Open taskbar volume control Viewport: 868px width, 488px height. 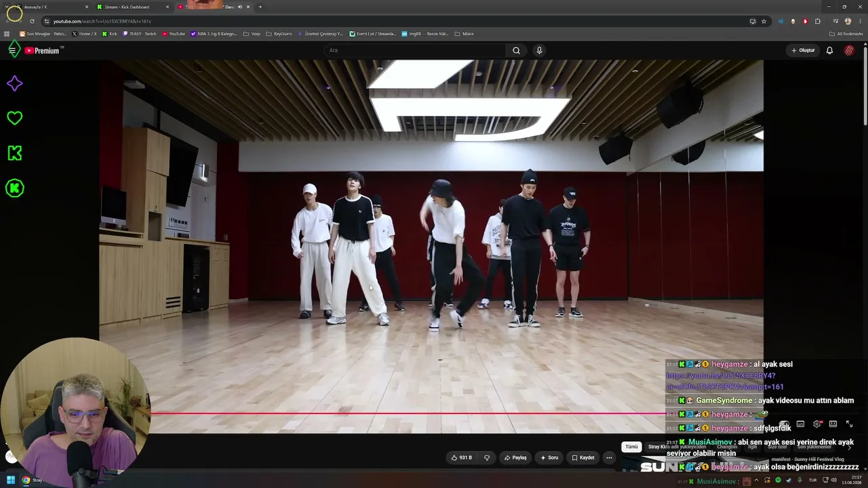pyautogui.click(x=833, y=481)
